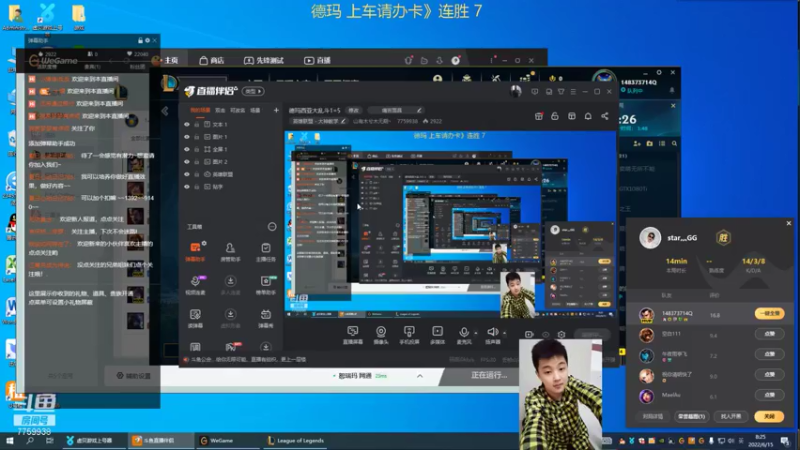The height and width of the screenshot is (450, 800).
Task: Expand the microphone options arrow
Action: (476, 333)
